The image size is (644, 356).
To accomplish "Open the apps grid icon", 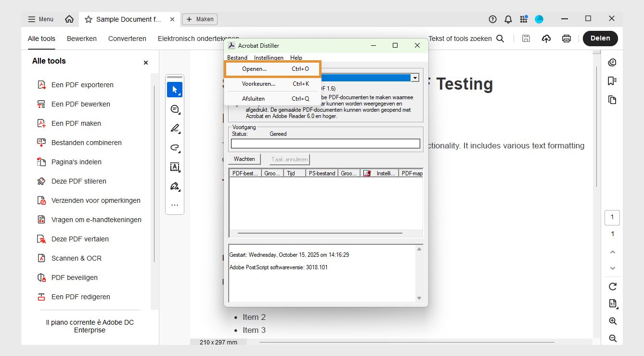I will (x=524, y=19).
